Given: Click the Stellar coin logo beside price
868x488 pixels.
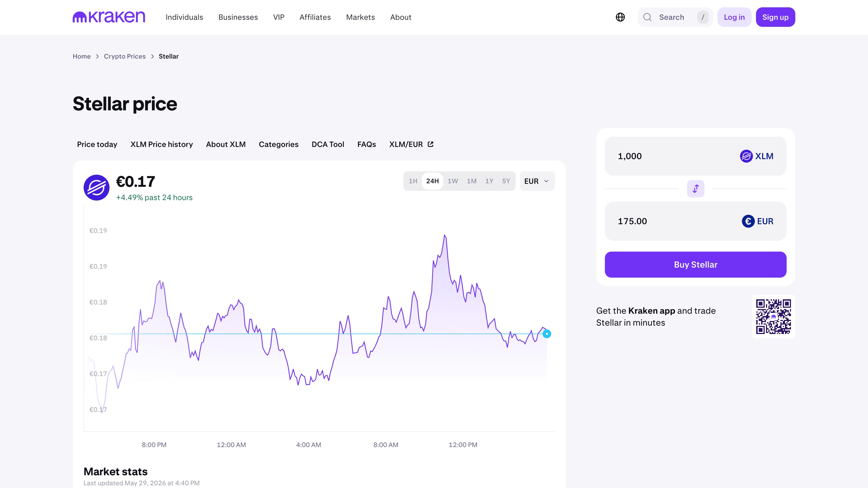Looking at the screenshot, I should 96,188.
